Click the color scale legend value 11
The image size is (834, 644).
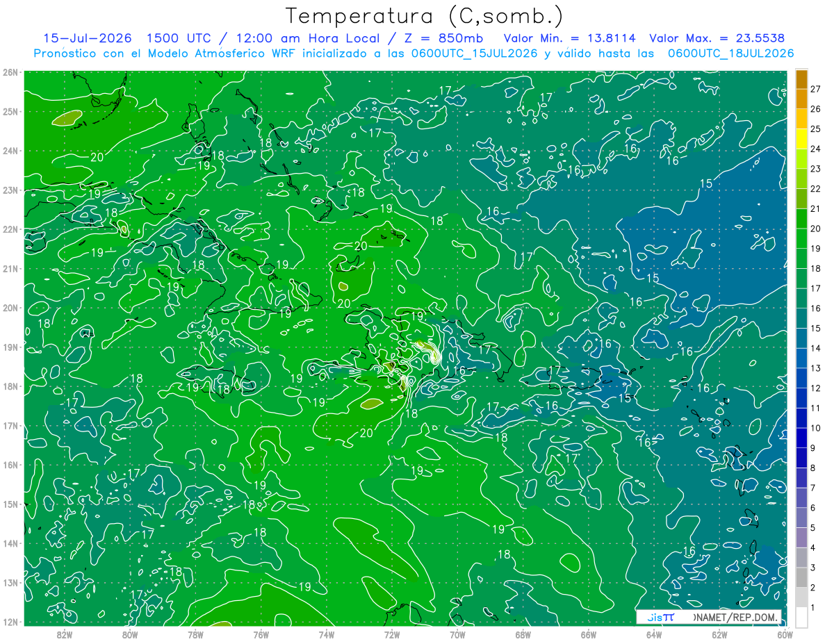(x=815, y=408)
